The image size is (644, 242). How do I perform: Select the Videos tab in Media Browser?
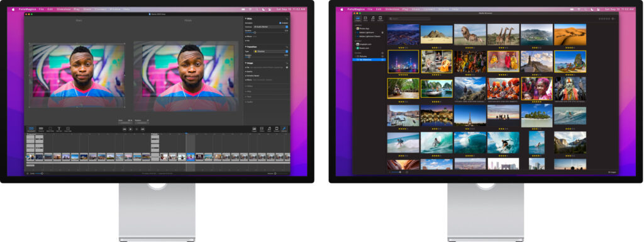coord(365,18)
